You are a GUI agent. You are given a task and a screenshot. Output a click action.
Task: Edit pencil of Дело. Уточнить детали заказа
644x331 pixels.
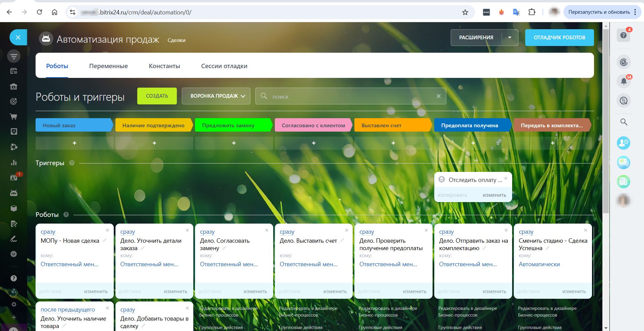[x=143, y=248]
